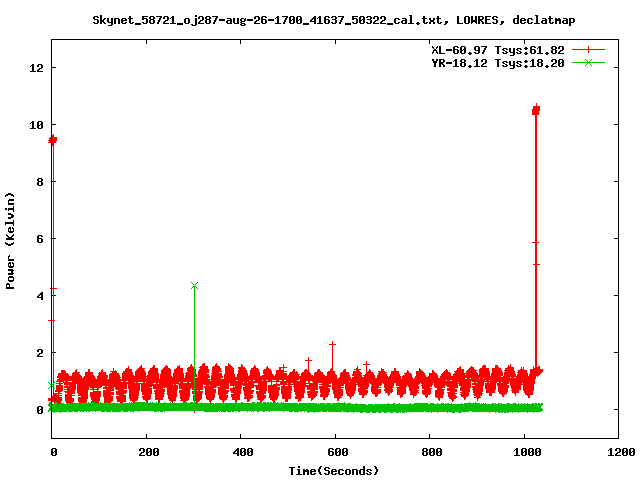Click the chart title starting with Skynet_58721

(x=333, y=20)
